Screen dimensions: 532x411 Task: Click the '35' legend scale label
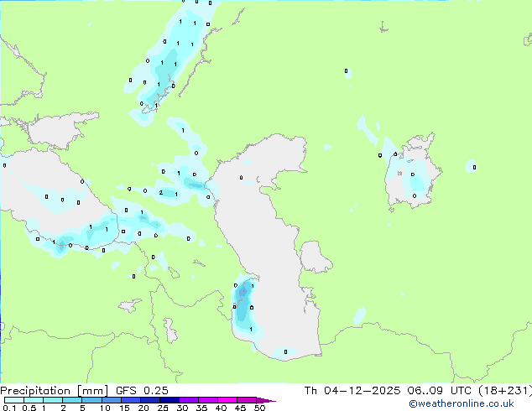201,408
